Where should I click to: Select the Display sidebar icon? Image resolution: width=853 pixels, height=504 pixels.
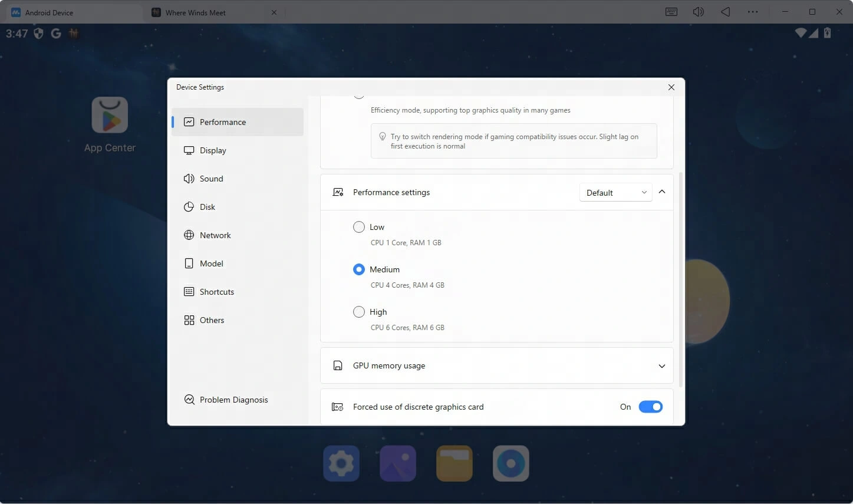[189, 150]
